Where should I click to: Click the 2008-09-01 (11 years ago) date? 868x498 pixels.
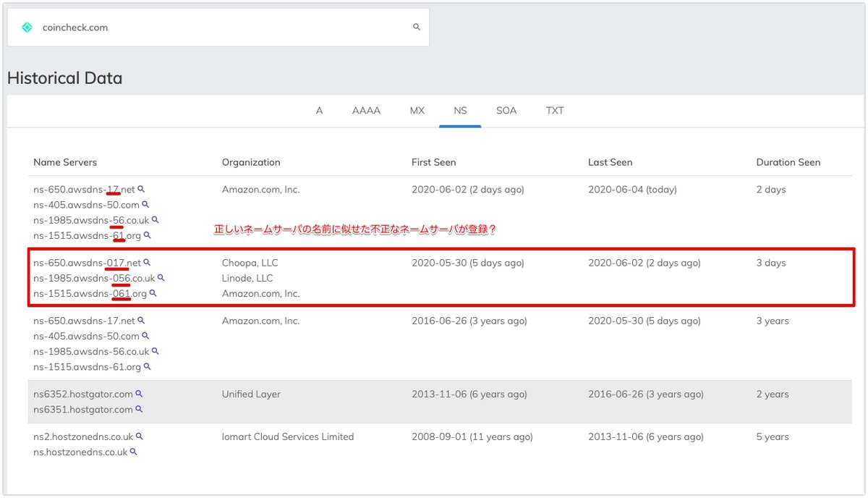tap(472, 436)
